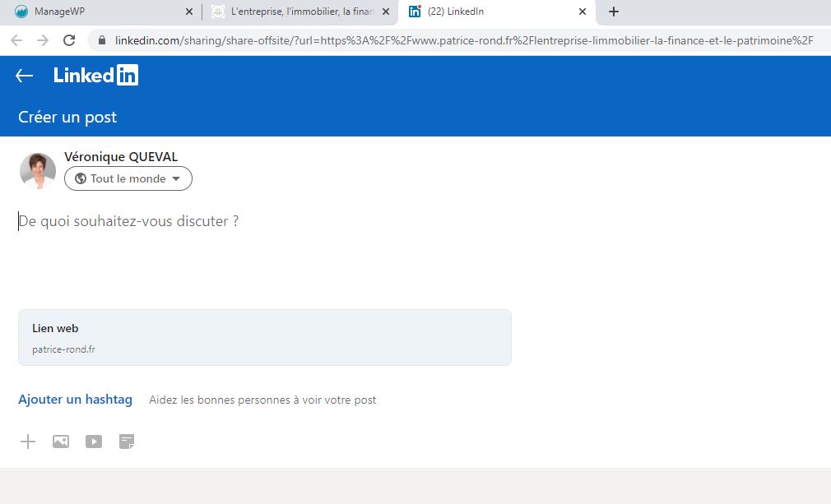Open the plus more options icon below the post
The width and height of the screenshot is (831, 504).
[x=27, y=442]
